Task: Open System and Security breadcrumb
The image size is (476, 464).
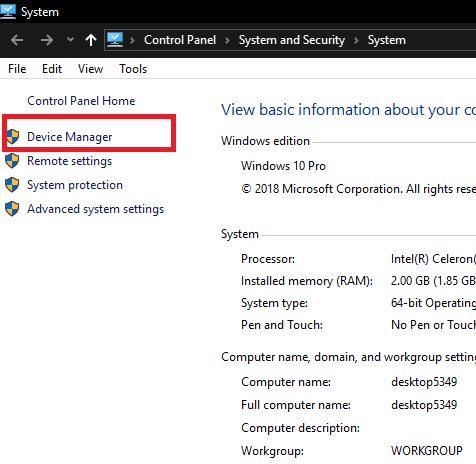Action: coord(292,40)
